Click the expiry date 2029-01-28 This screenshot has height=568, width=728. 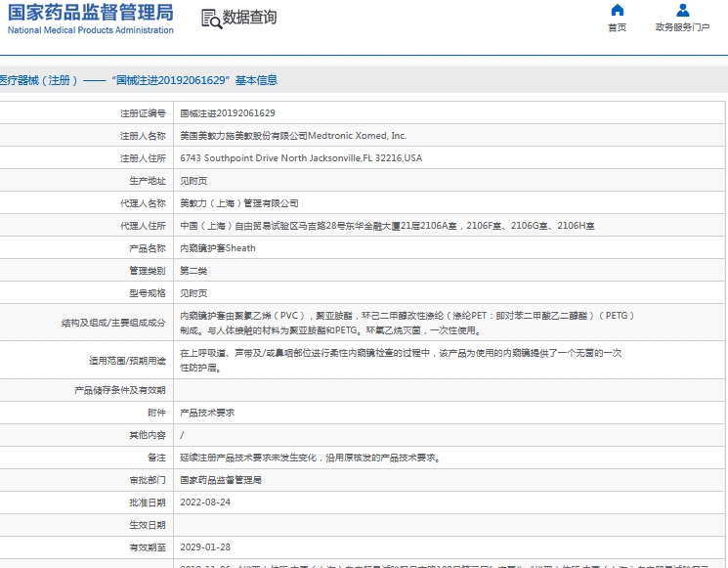click(x=205, y=547)
